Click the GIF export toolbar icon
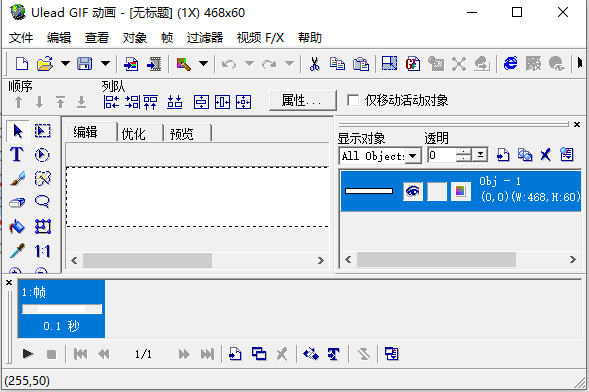Image resolution: width=589 pixels, height=392 pixels. coord(412,64)
